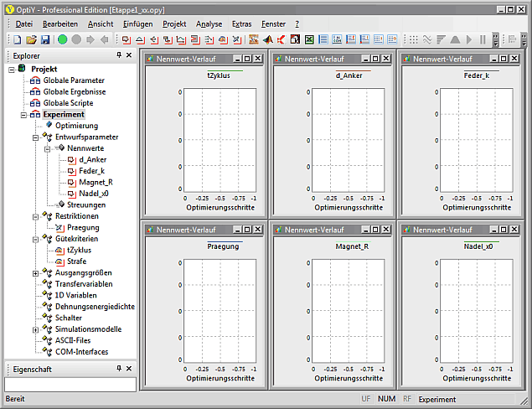Select Magnet_R in the tree
The image size is (532, 409).
pos(96,182)
